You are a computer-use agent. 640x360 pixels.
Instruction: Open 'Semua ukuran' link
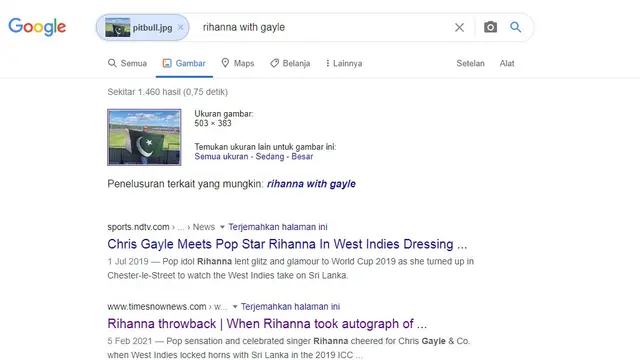(x=221, y=156)
